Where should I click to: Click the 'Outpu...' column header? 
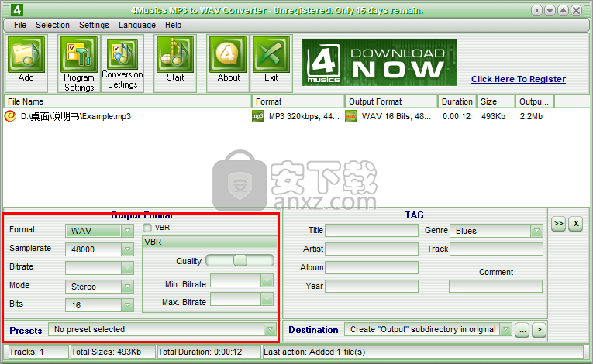coord(535,101)
